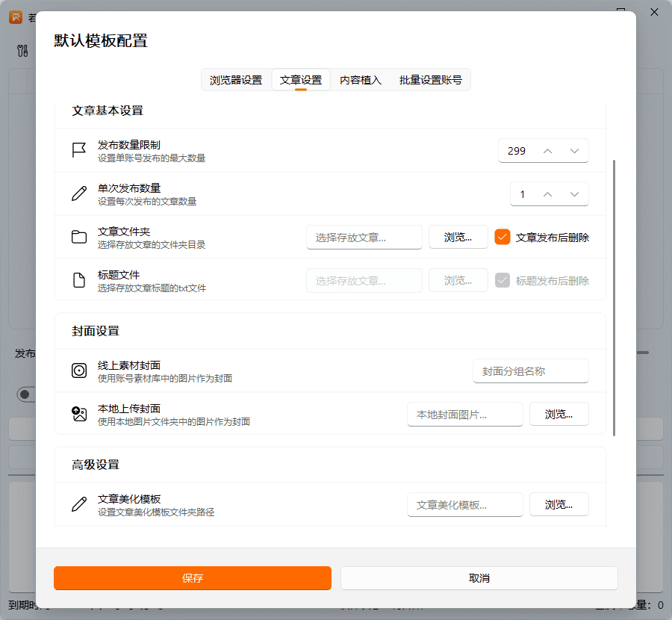Click the file icon beside 标题文件
Image resolution: width=672 pixels, height=620 pixels.
point(79,280)
